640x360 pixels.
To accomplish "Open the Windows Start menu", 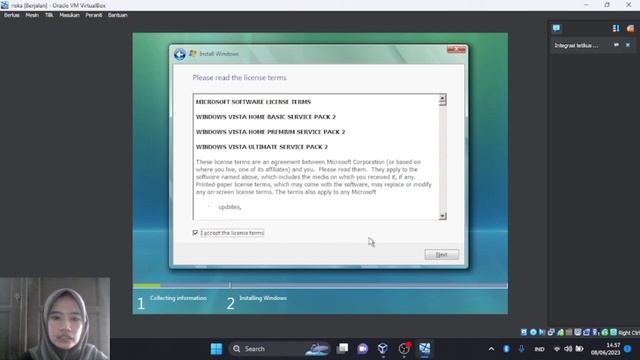I will coord(216,349).
